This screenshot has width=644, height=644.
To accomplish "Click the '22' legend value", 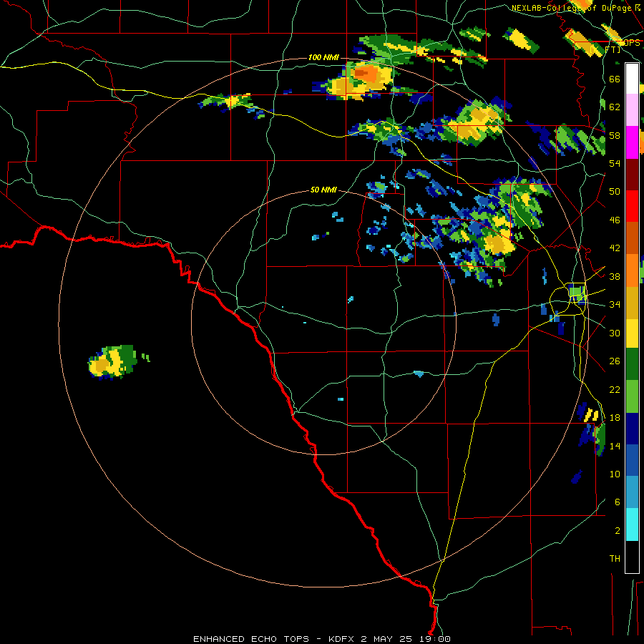I will coord(615,389).
